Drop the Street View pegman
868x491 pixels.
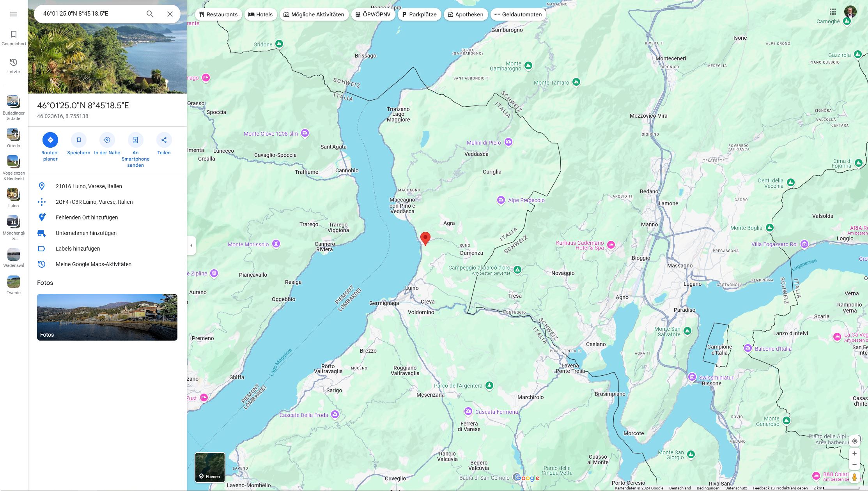[854, 477]
